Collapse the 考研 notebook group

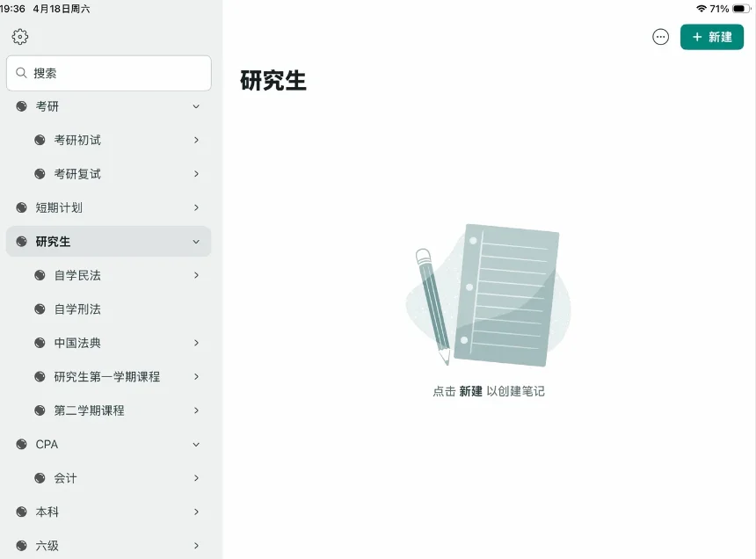[196, 106]
